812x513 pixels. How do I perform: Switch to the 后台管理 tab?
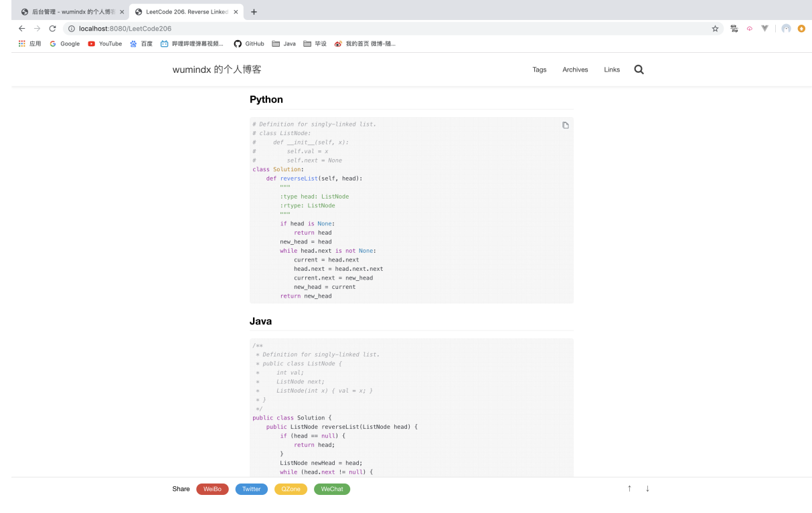69,12
